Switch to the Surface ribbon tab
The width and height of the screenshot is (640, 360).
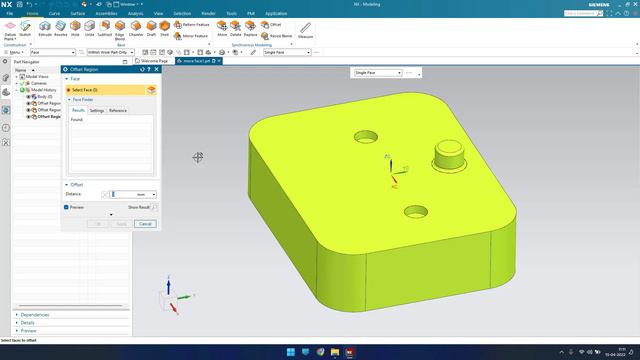tap(78, 13)
